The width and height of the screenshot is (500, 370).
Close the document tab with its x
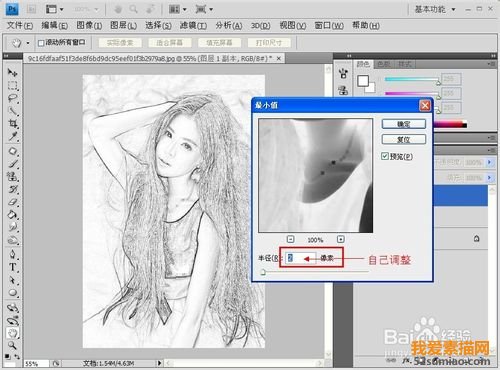pyautogui.click(x=279, y=58)
